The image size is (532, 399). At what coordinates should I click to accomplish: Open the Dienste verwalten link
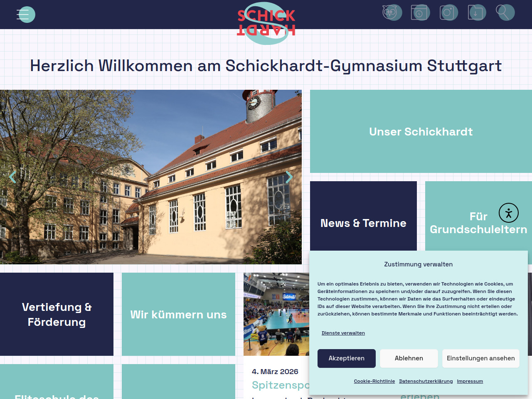tap(343, 333)
